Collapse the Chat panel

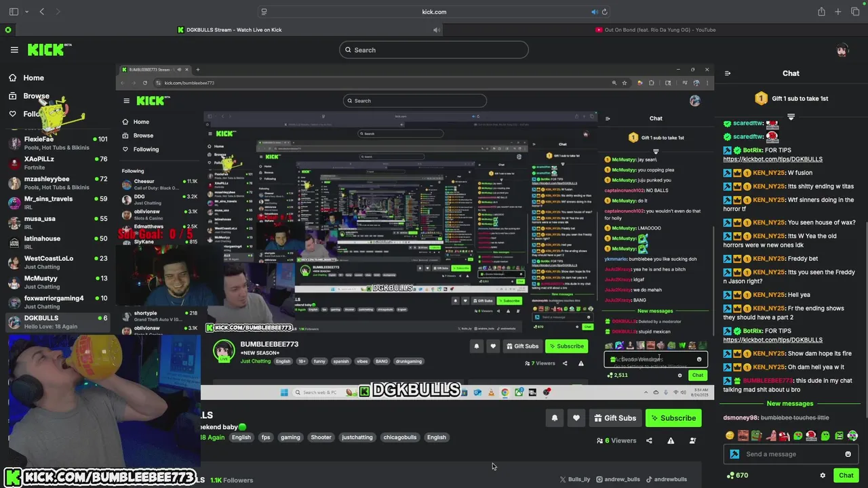728,73
